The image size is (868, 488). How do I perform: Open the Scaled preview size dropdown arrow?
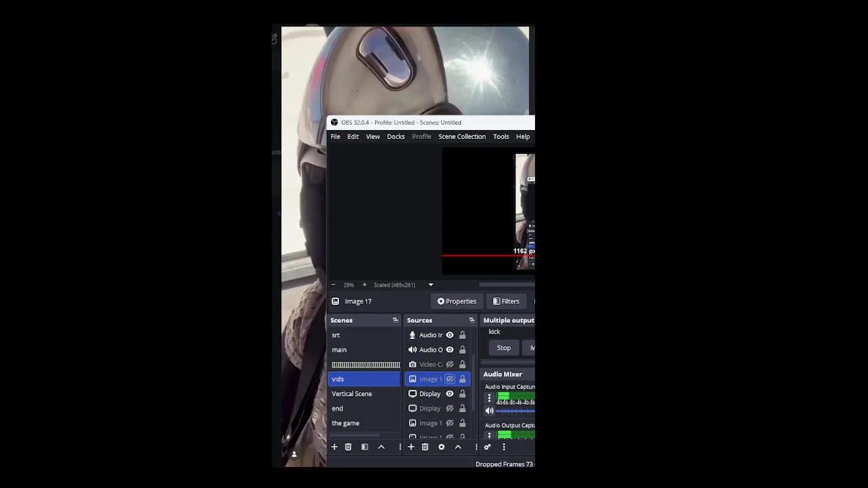(x=431, y=285)
